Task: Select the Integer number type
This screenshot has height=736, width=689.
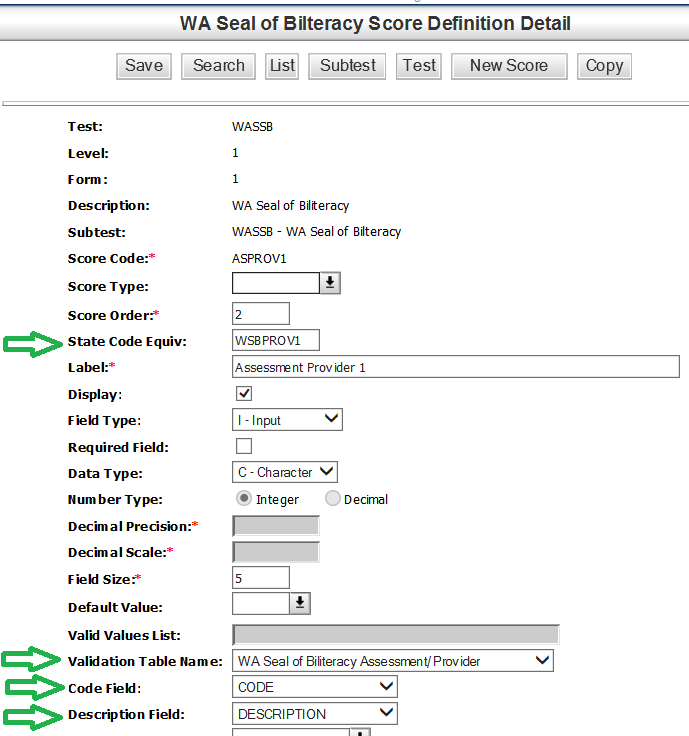Action: (243, 499)
